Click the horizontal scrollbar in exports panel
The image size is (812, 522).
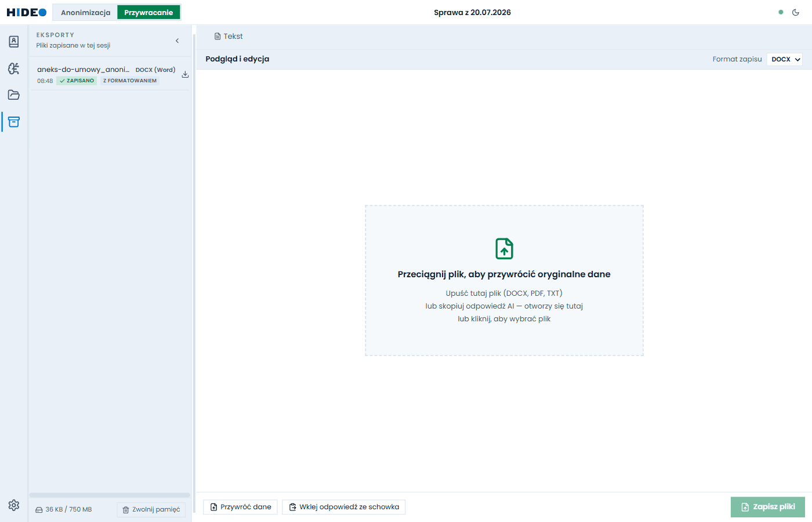[x=110, y=495]
